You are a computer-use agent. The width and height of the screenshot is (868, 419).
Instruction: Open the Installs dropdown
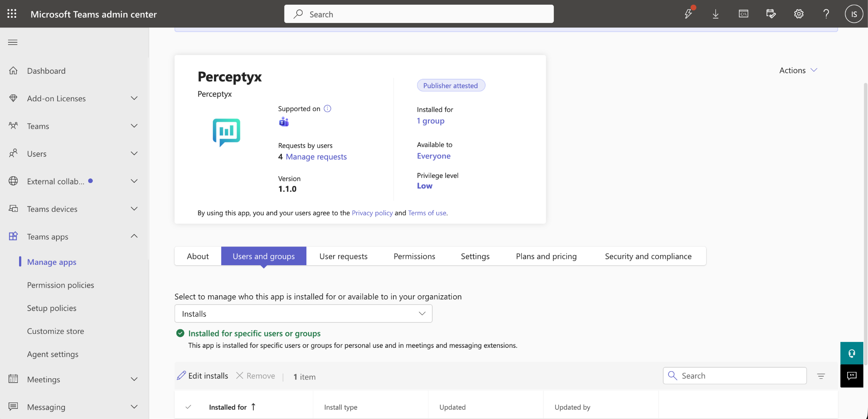(303, 314)
